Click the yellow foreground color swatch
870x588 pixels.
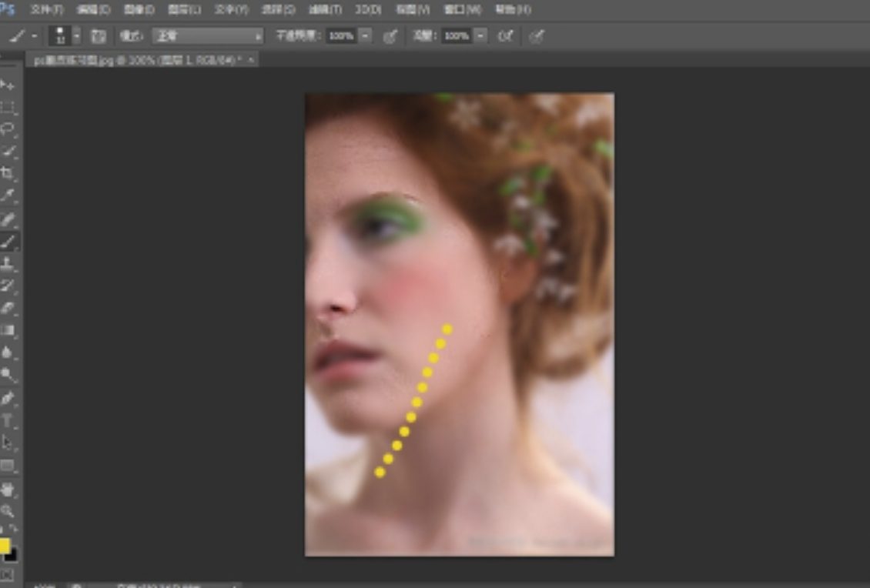4,546
